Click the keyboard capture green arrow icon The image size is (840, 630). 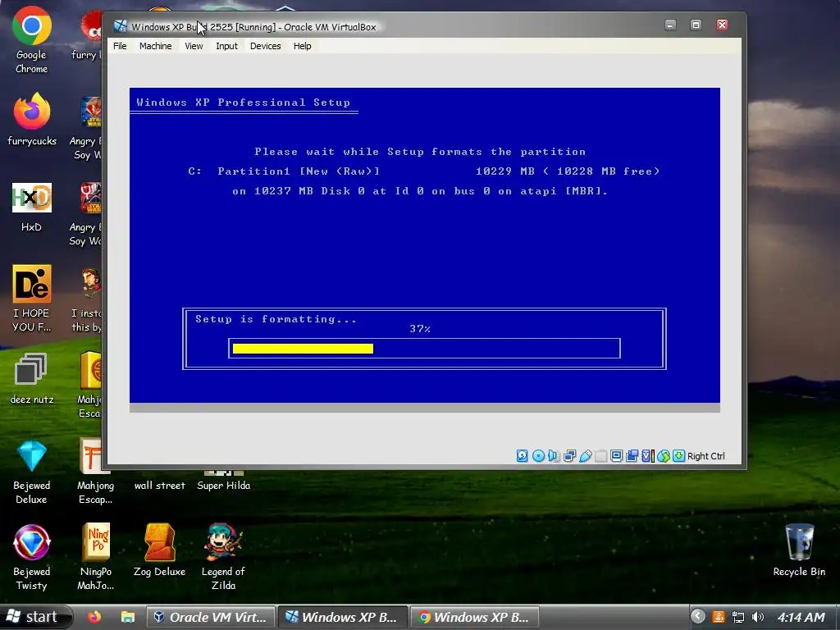pyautogui.click(x=678, y=456)
